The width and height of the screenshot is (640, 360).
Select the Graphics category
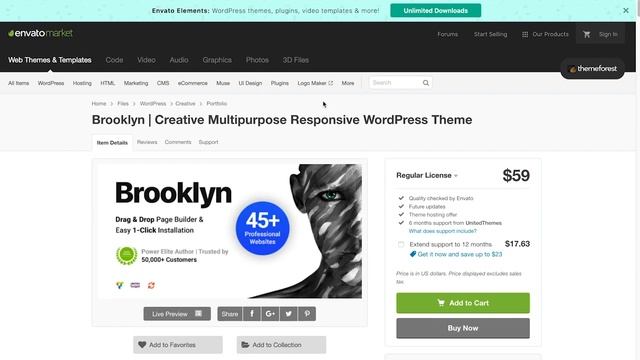(217, 60)
